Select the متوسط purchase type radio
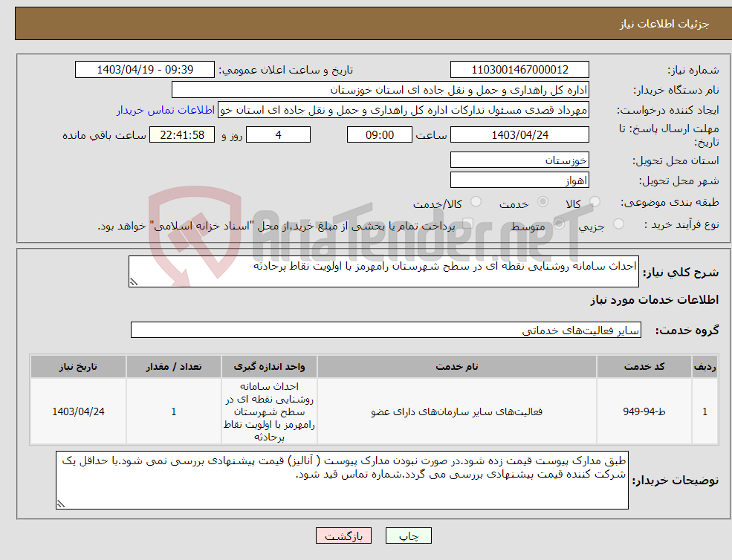The height and width of the screenshot is (560, 732). pos(559,224)
